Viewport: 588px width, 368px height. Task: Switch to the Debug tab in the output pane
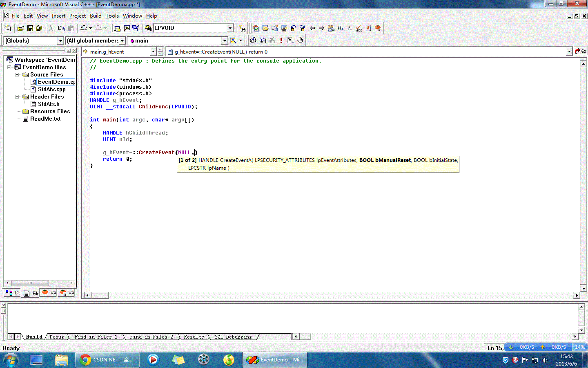point(56,337)
